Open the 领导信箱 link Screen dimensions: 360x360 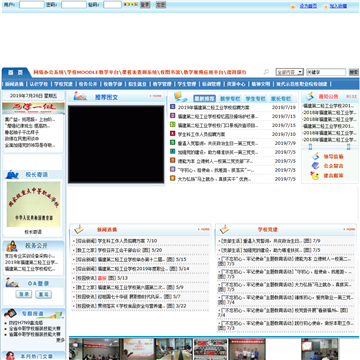(333, 156)
